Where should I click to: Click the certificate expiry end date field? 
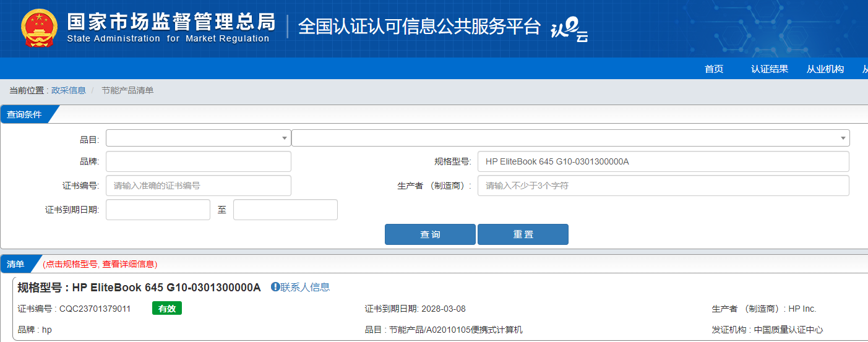(285, 210)
